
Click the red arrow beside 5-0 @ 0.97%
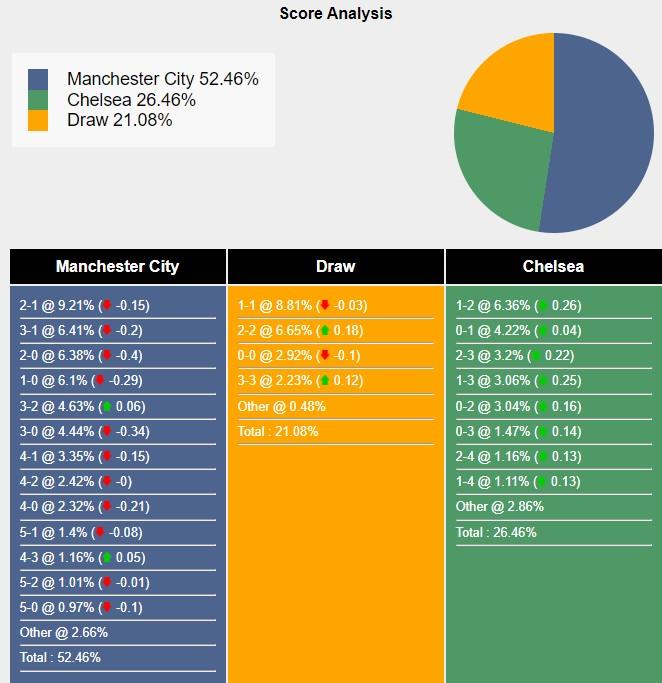[107, 607]
